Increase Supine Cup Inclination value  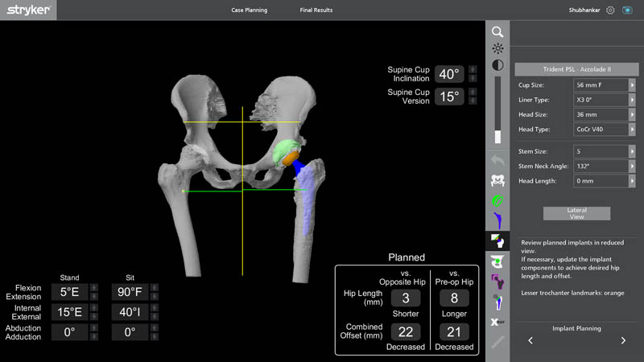tap(473, 70)
